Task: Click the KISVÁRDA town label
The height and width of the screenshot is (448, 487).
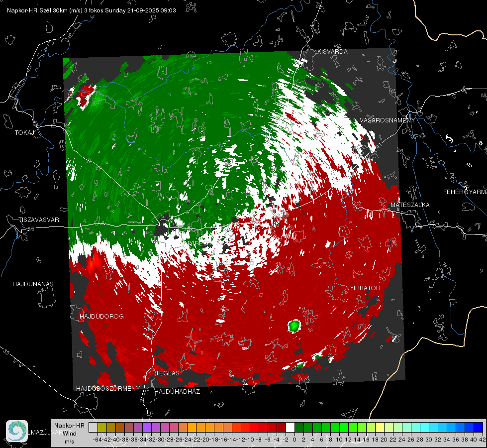Action: pos(332,52)
